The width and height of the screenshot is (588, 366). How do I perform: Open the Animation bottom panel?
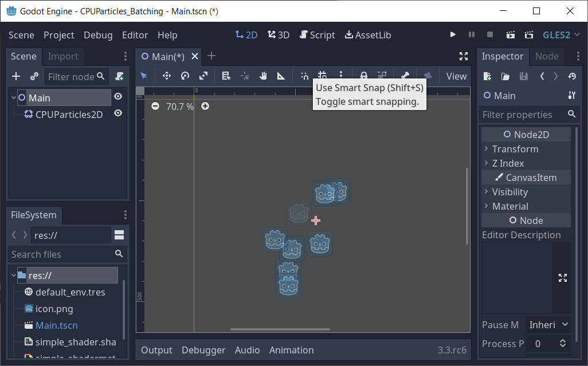tap(291, 350)
